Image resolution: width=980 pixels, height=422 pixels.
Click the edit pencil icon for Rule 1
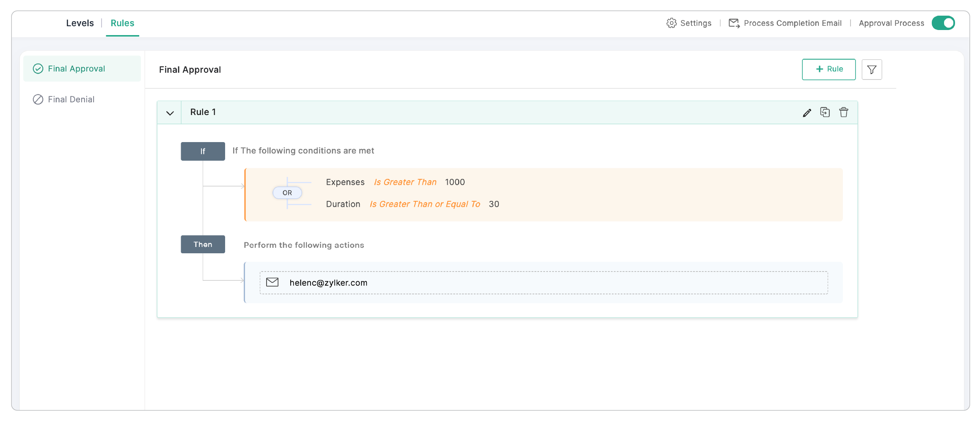(x=807, y=112)
